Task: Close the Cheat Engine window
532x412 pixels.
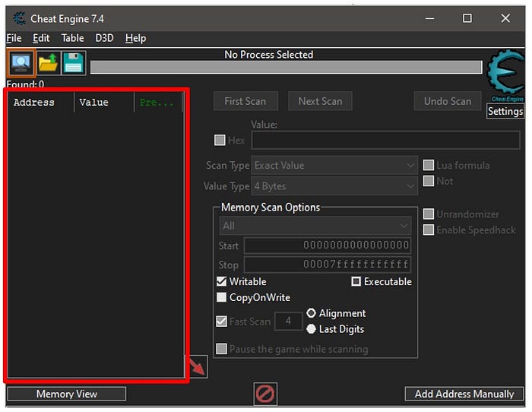Action: [x=505, y=18]
